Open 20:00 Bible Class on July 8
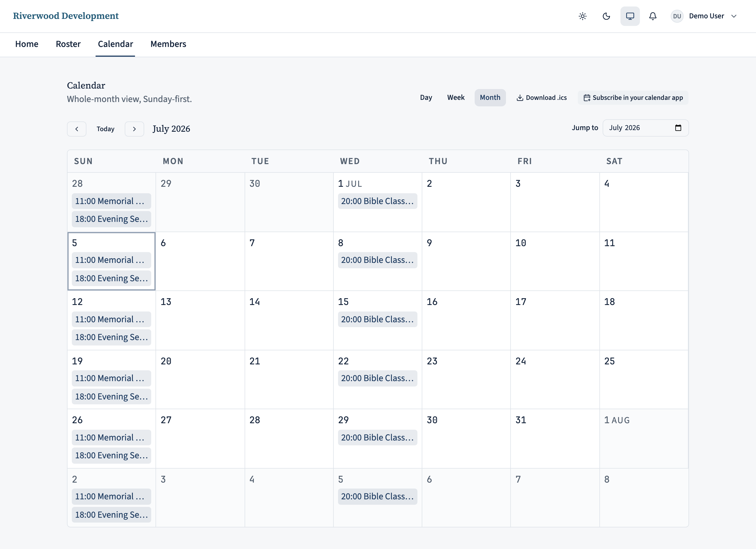The height and width of the screenshot is (549, 756). pyautogui.click(x=377, y=260)
